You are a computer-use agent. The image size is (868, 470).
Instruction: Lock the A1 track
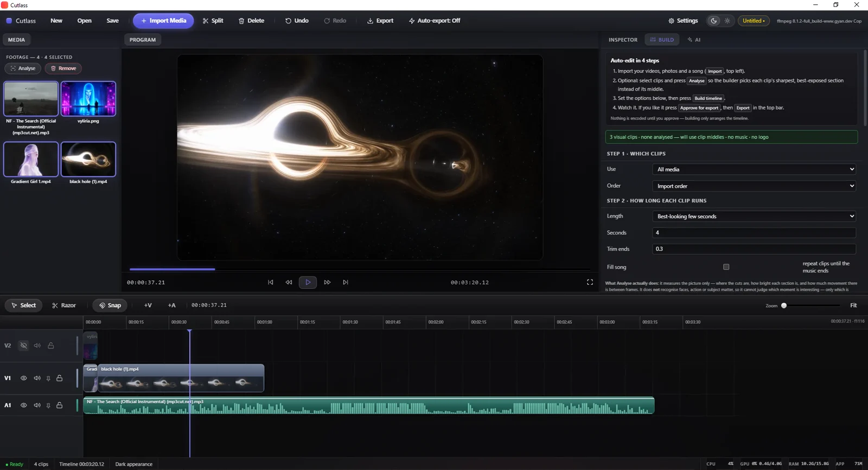tap(60, 405)
